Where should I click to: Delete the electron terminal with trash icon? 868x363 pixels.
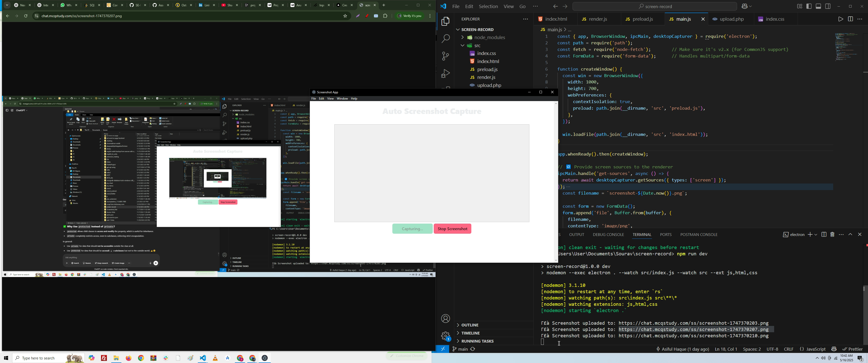pyautogui.click(x=832, y=234)
